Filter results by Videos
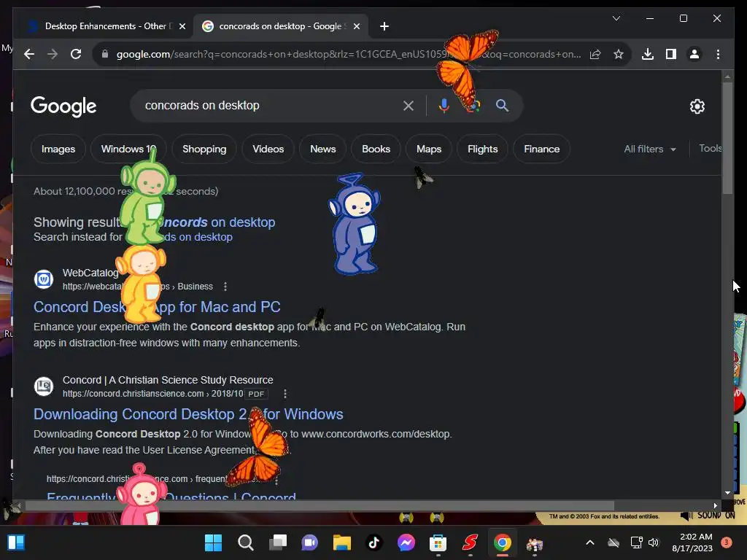Image resolution: width=747 pixels, height=560 pixels. click(x=268, y=149)
